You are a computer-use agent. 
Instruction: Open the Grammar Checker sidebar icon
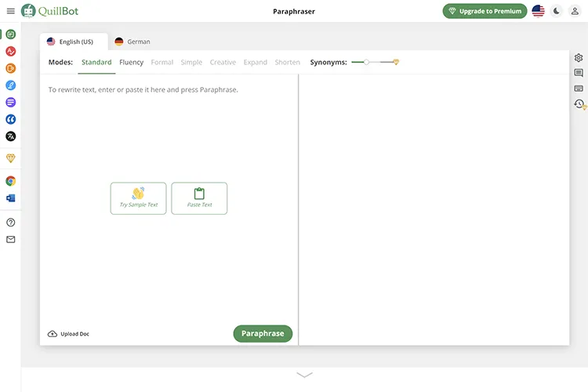[10, 51]
